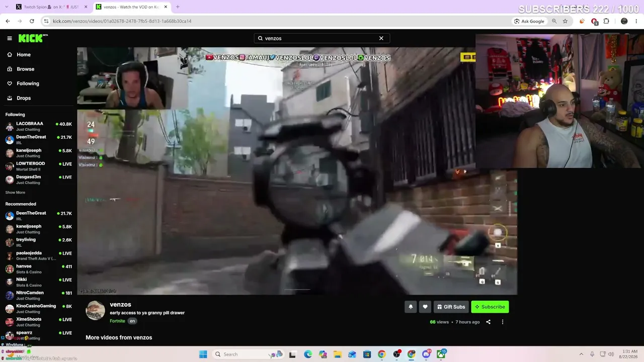Viewport: 644px width, 362px height.
Task: Open the Extensions puzzle menu
Action: click(x=606, y=21)
